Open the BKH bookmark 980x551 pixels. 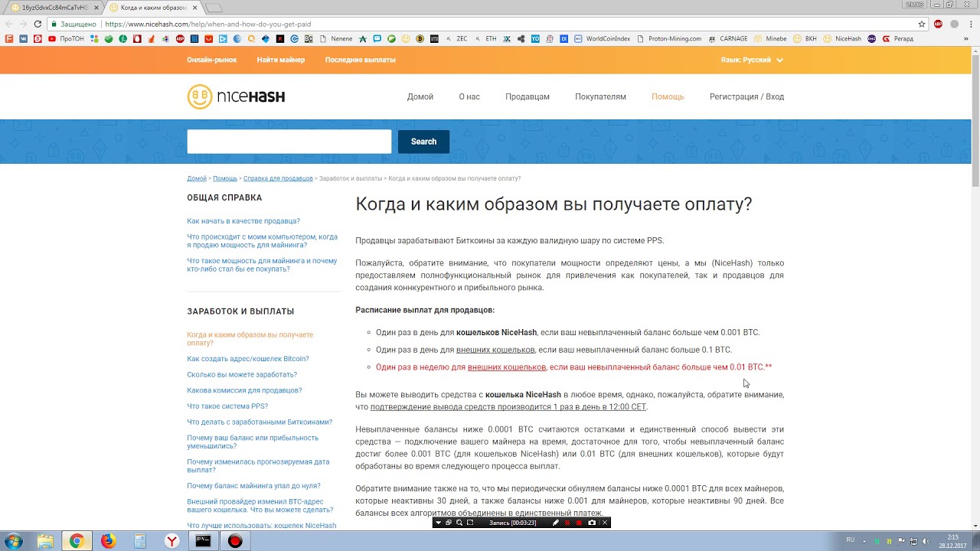click(x=805, y=38)
